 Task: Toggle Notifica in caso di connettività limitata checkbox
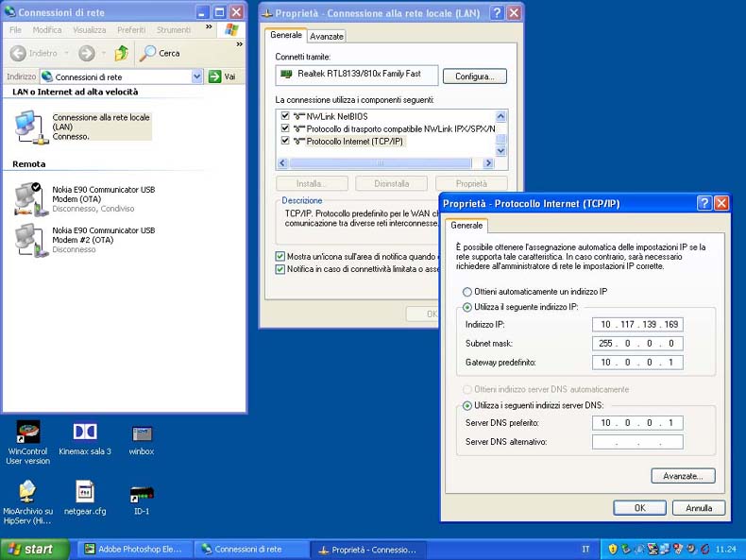click(280, 269)
